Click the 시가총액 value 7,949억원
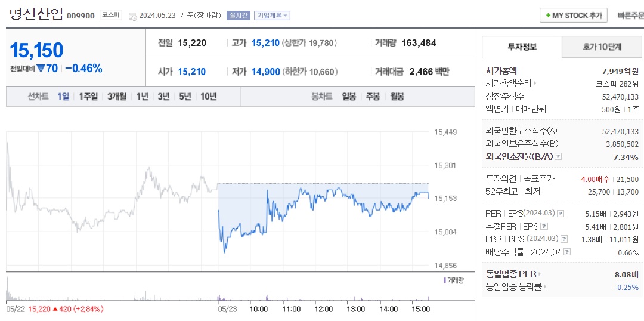Image resolution: width=644 pixels, height=321 pixels. pyautogui.click(x=620, y=71)
